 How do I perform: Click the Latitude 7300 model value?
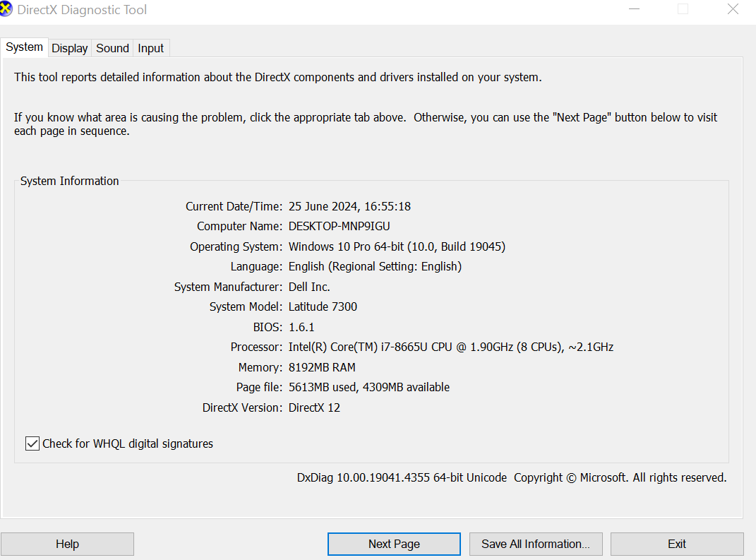[x=323, y=306]
